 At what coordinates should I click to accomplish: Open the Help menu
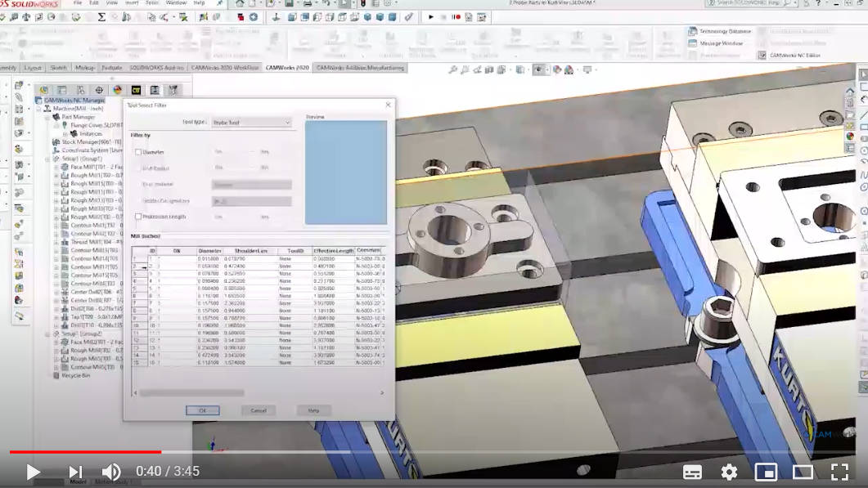coord(200,2)
